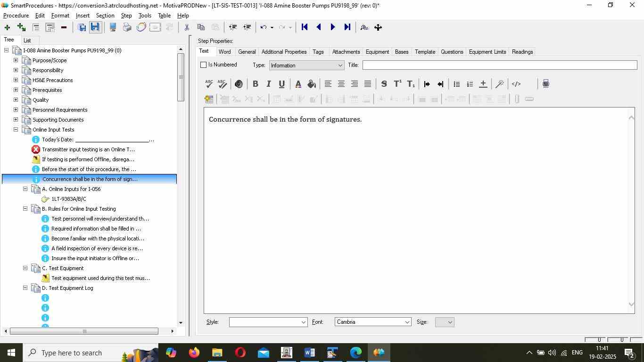Open the Equipment Limits tab

point(487,52)
